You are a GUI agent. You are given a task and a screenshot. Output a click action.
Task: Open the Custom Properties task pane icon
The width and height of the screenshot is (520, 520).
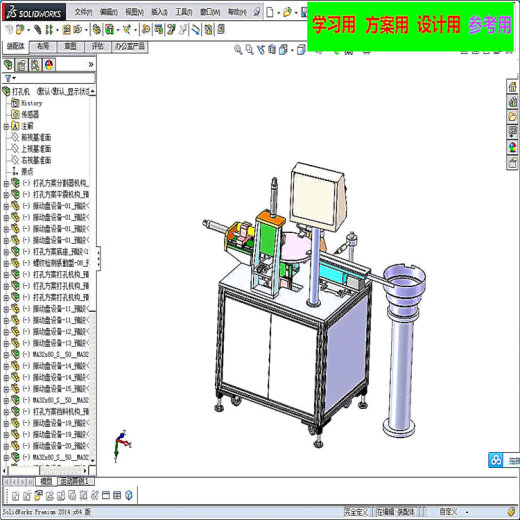(x=512, y=163)
